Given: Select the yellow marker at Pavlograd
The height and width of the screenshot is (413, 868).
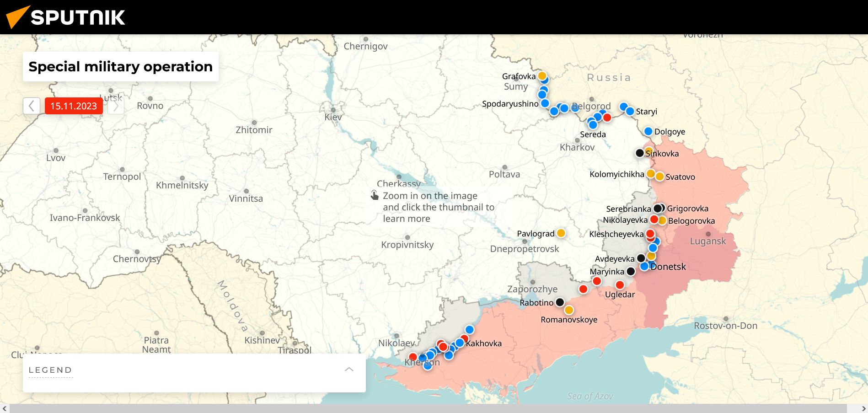Looking at the screenshot, I should pyautogui.click(x=561, y=233).
